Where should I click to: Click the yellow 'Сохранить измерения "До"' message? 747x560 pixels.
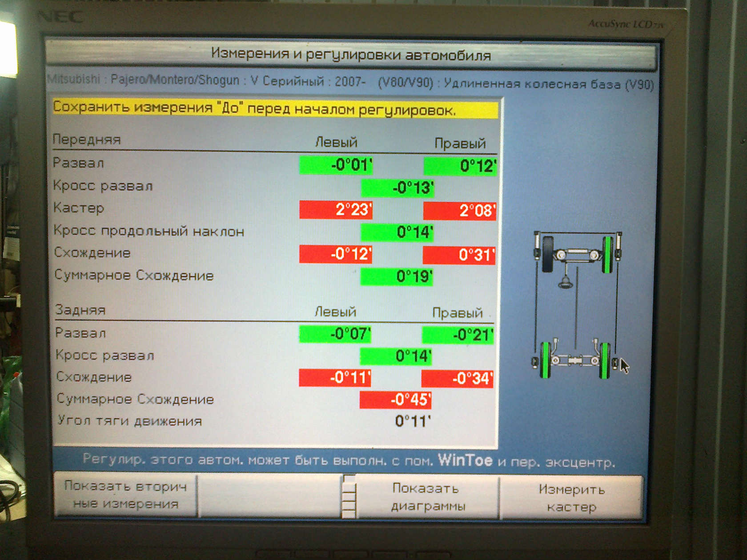coord(275,109)
